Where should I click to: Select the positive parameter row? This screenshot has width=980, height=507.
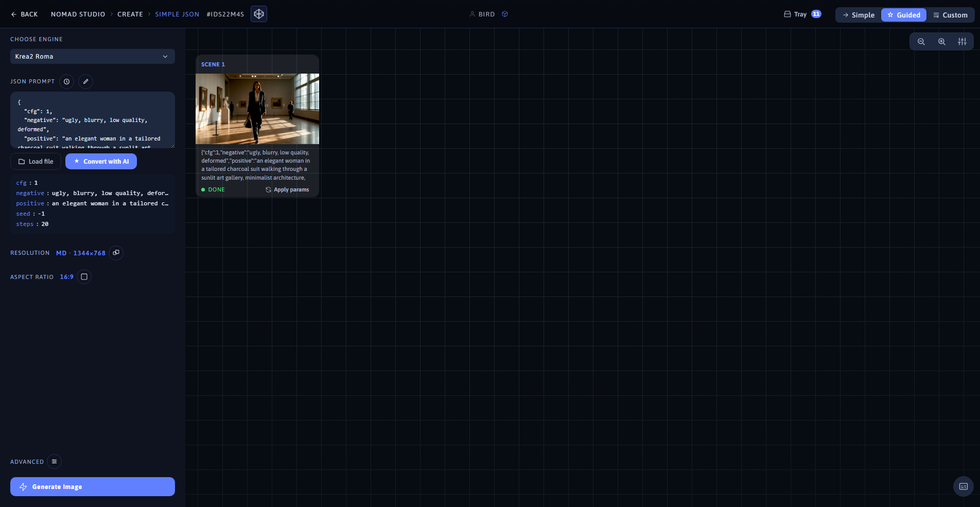pyautogui.click(x=93, y=203)
